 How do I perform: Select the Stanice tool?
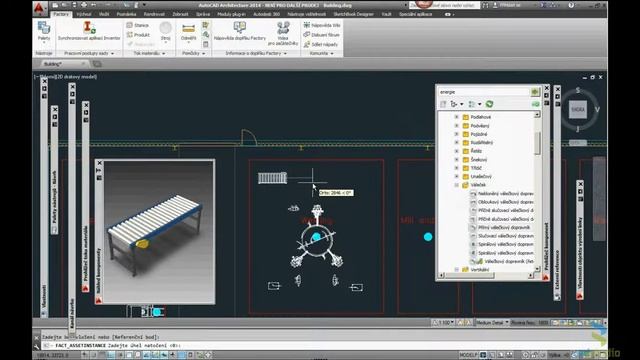(x=138, y=25)
